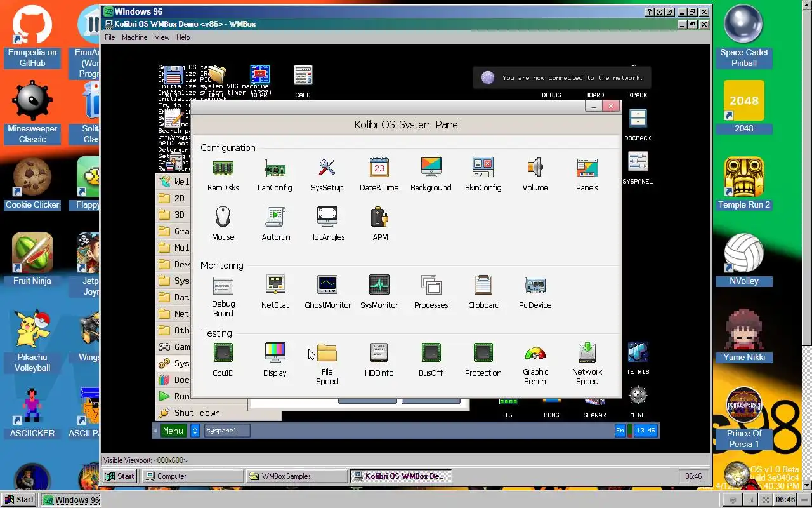Open the Processes icon

[x=431, y=284]
